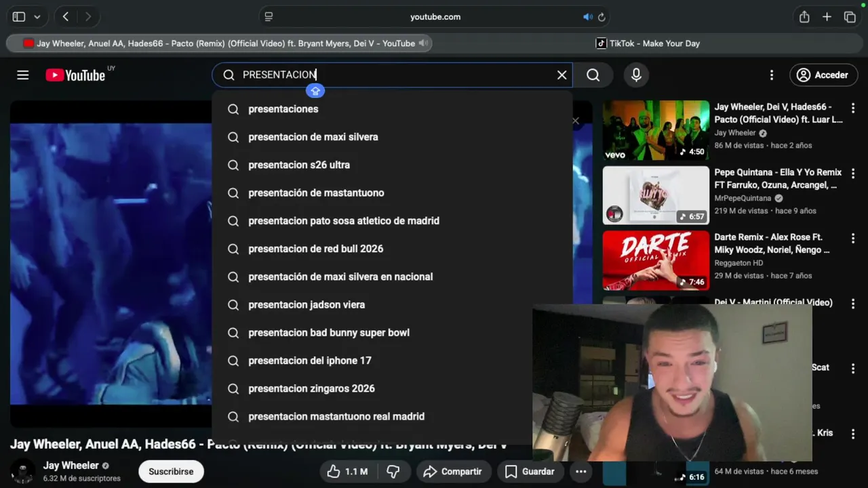
Task: Click the youtube.com address field
Action: pyautogui.click(x=435, y=17)
